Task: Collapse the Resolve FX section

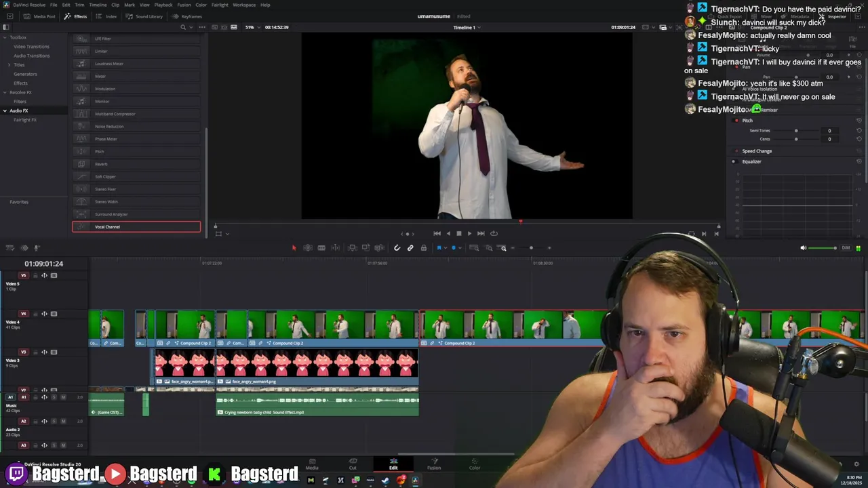Action: tap(5, 92)
